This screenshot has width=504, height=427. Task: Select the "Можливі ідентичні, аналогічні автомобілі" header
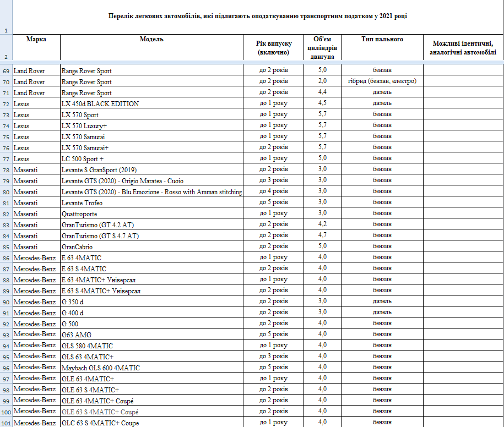click(463, 47)
